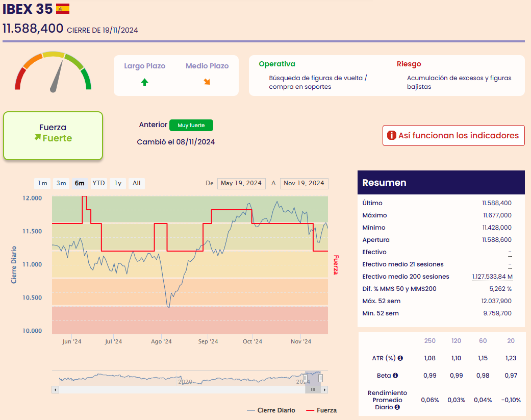Click the strength gauge meter
Screen dimensions: 531x420
(53, 71)
